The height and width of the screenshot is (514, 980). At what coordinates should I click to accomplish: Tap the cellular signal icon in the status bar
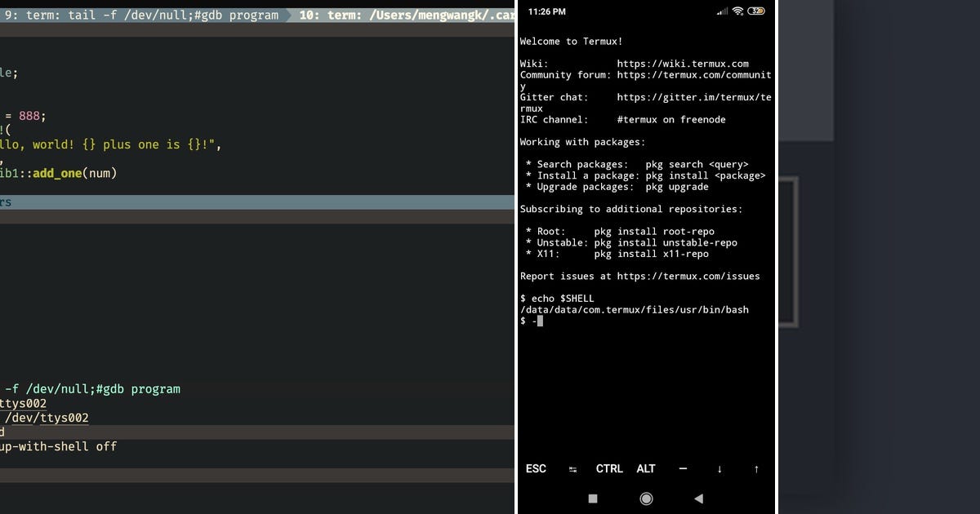click(720, 11)
